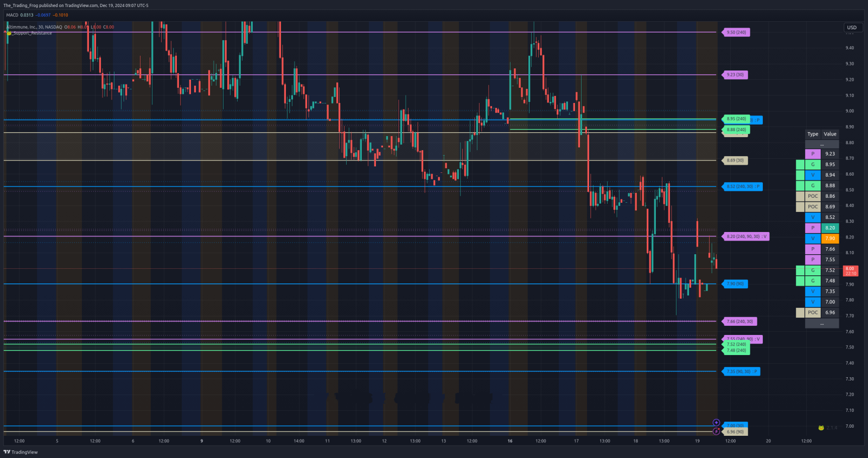The width and height of the screenshot is (868, 458).
Task: Click the POC 6.96 value cell
Action: click(830, 312)
